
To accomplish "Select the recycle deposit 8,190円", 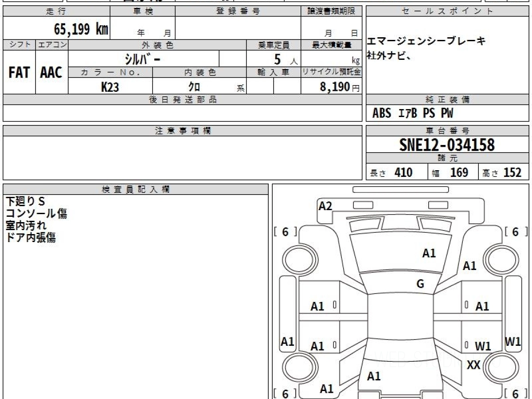I will (340, 87).
